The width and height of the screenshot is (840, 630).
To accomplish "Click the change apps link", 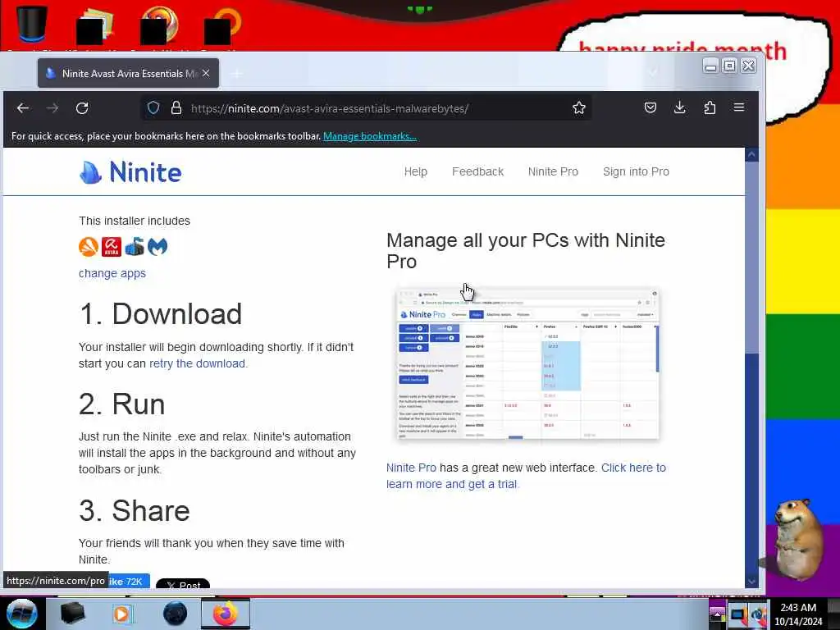I will click(x=112, y=273).
